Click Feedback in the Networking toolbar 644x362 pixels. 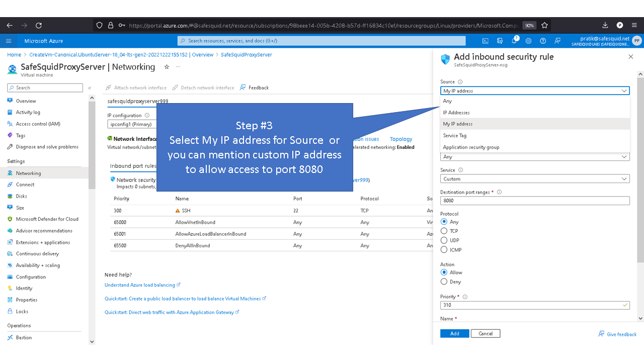click(x=254, y=88)
